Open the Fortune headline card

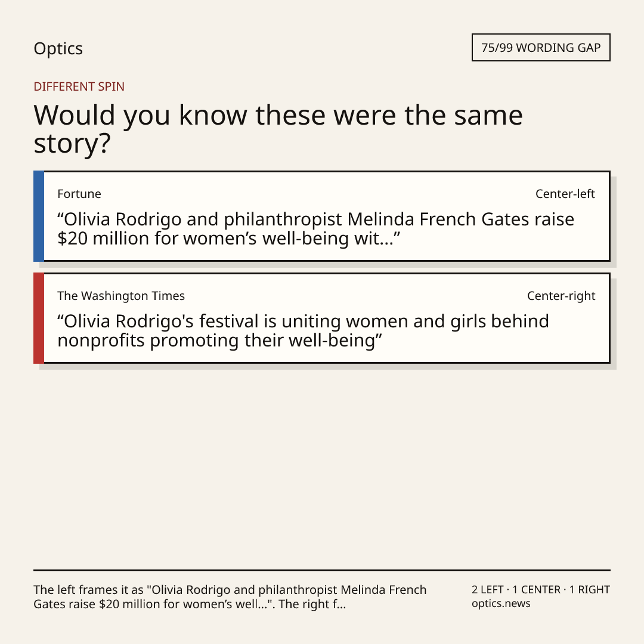[x=322, y=216]
